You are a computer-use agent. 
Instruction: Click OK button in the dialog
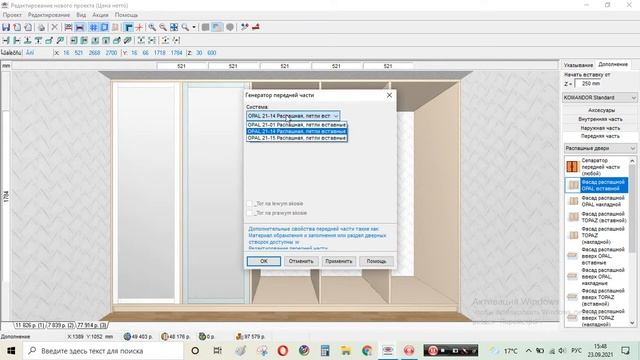click(264, 261)
